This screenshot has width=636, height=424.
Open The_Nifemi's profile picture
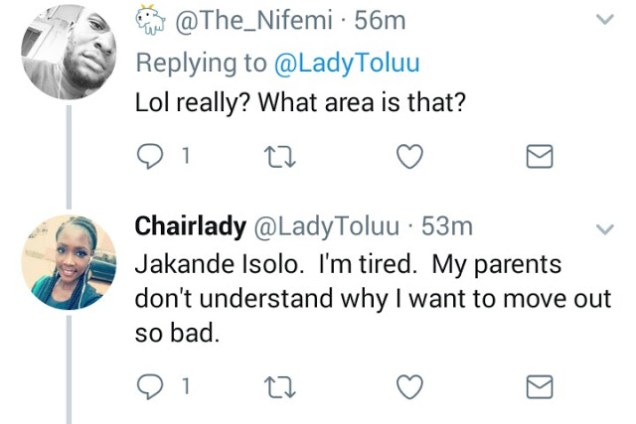pos(67,50)
